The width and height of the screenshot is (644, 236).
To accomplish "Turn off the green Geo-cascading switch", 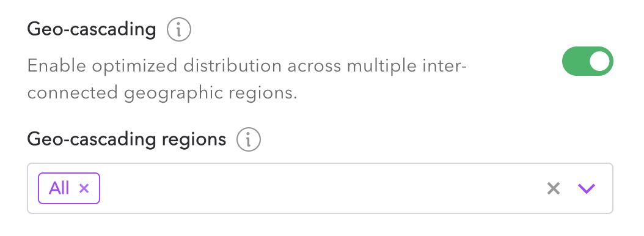I will 587,61.
